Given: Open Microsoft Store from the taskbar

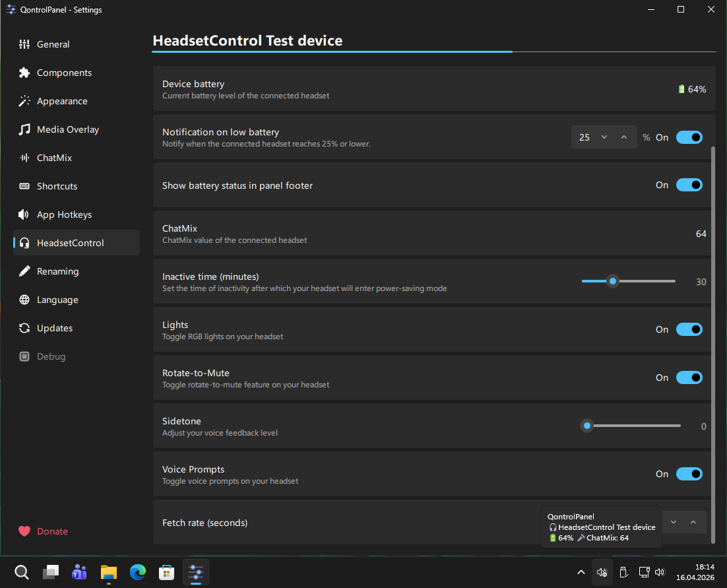Looking at the screenshot, I should 166,572.
